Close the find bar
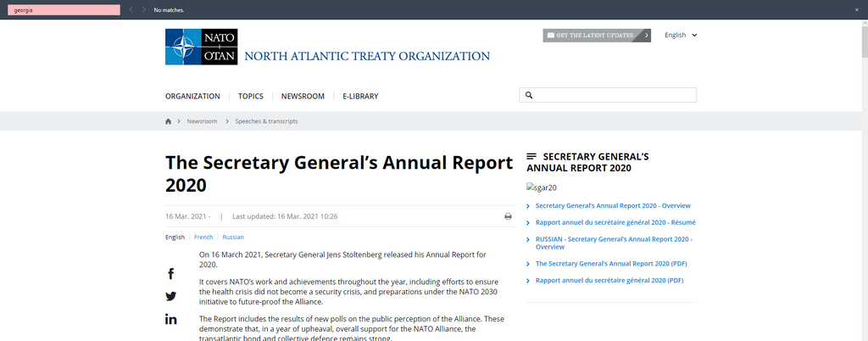Viewport: 868px width, 341px height. (x=857, y=10)
